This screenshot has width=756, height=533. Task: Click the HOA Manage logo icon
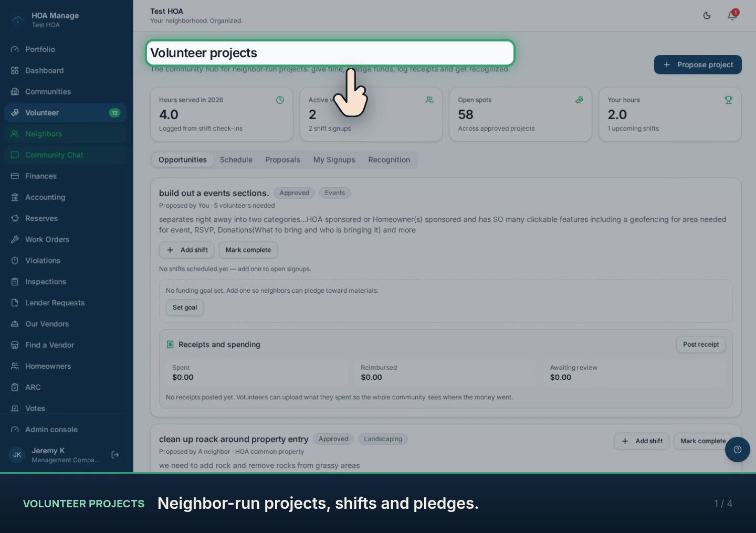(18, 20)
